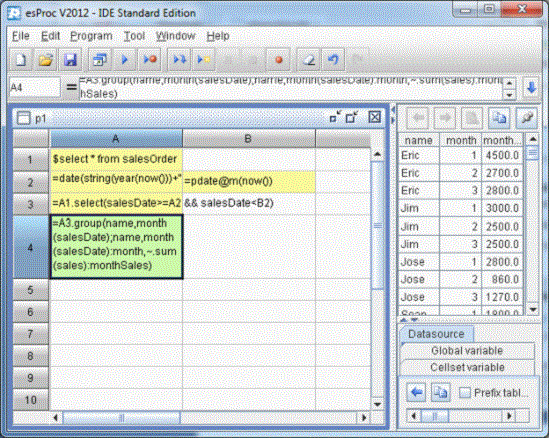Open the Help menu
Screen dimensions: 550x439
(x=218, y=36)
